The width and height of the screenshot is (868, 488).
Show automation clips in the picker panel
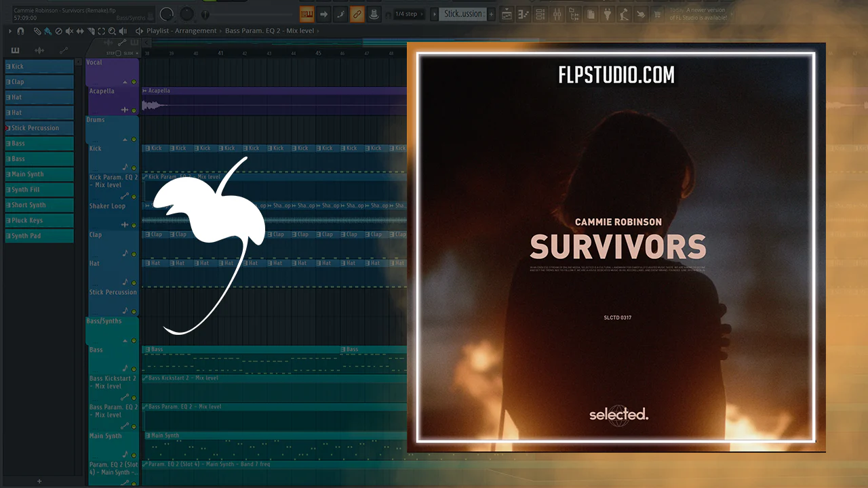[64, 50]
